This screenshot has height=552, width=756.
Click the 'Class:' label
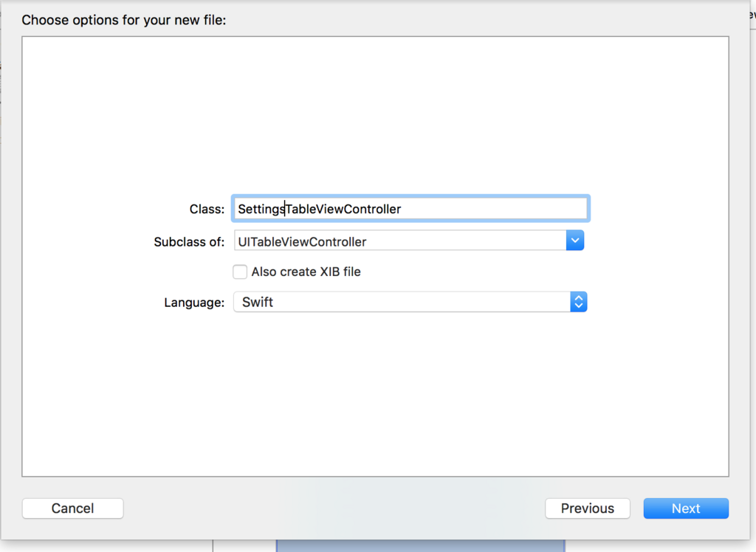[x=207, y=210]
